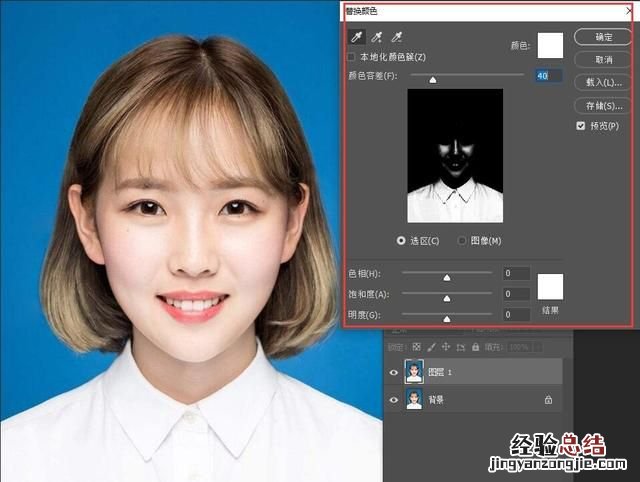This screenshot has height=482, width=640.
Task: Select the 图像 radio button
Action: [x=462, y=240]
